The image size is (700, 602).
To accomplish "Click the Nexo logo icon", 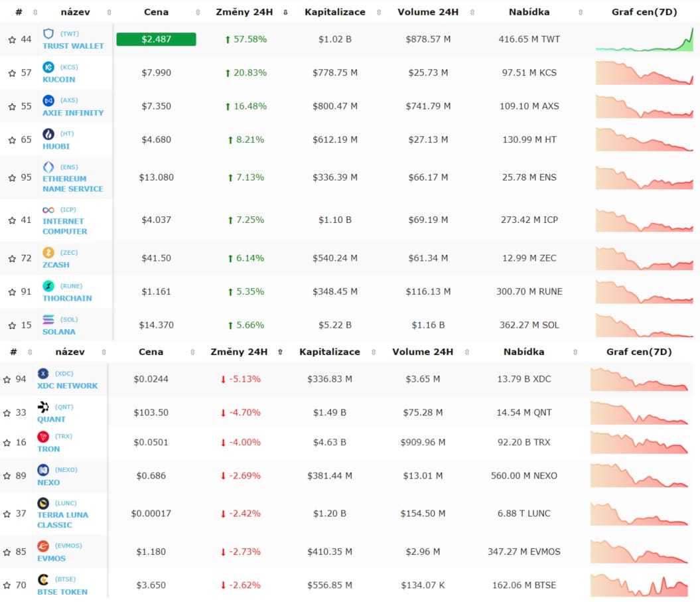I will click(x=43, y=470).
